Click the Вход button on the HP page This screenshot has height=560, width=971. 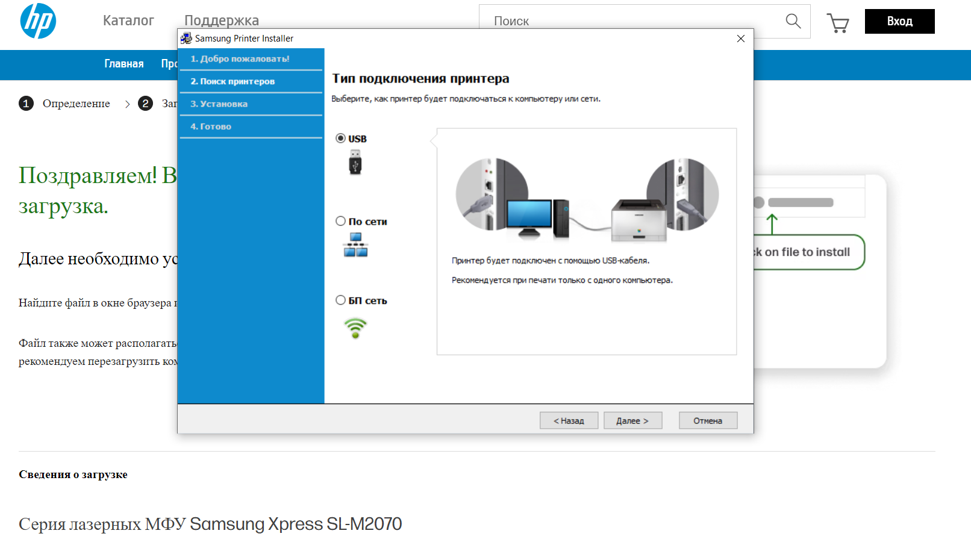900,21
